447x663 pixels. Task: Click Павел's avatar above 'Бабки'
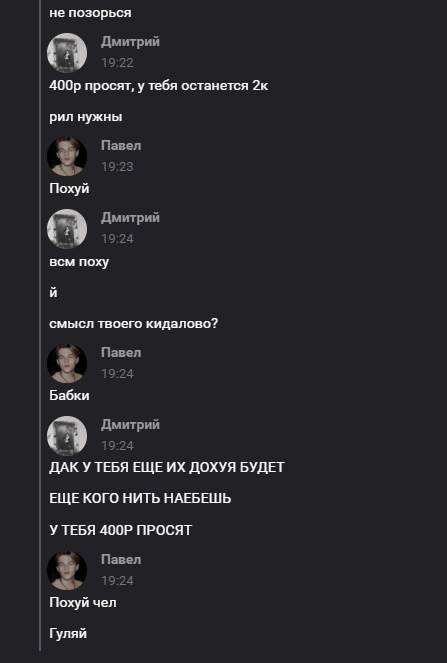(67, 364)
